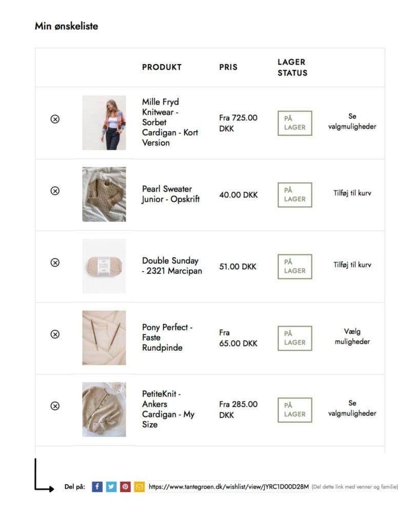Open Sorbet Cardigan product thumbnail

tap(104, 123)
